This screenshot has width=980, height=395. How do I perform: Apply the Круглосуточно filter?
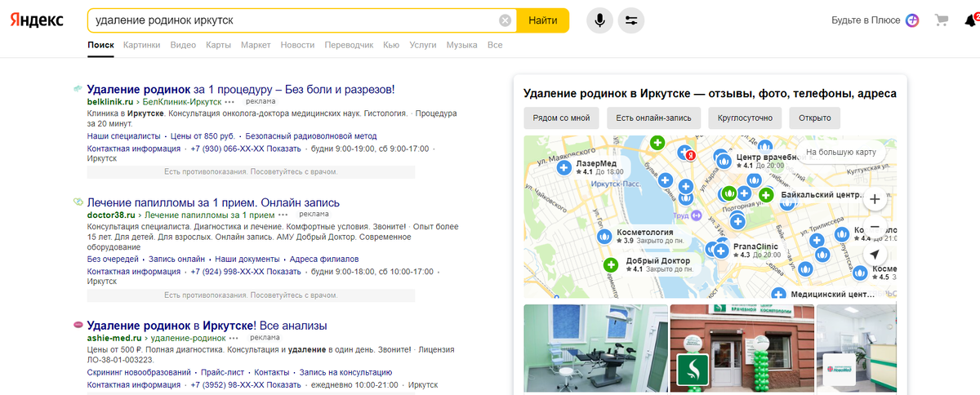point(746,118)
